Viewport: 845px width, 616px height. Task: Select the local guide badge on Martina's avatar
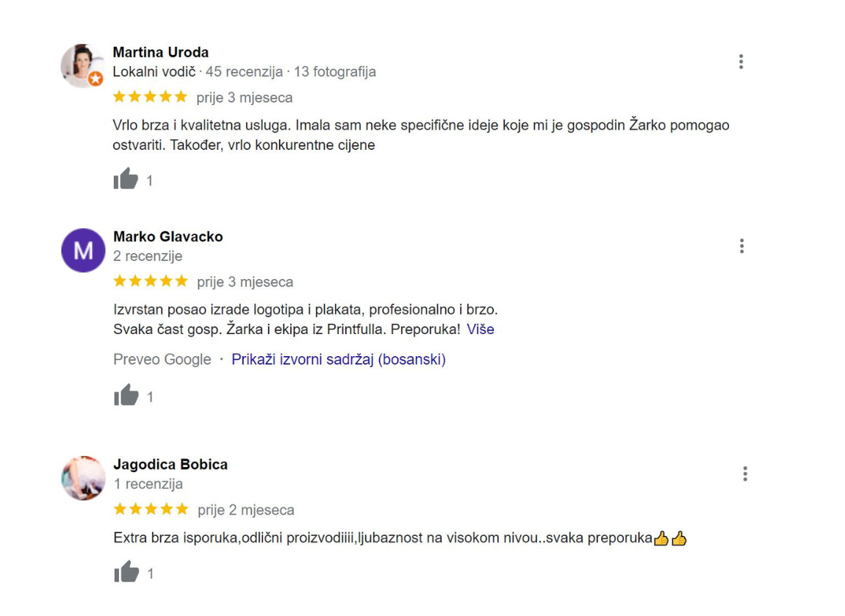[x=96, y=79]
